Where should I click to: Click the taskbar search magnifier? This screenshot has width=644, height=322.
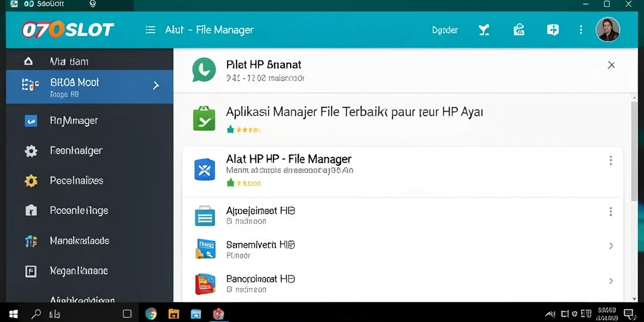tap(36, 314)
